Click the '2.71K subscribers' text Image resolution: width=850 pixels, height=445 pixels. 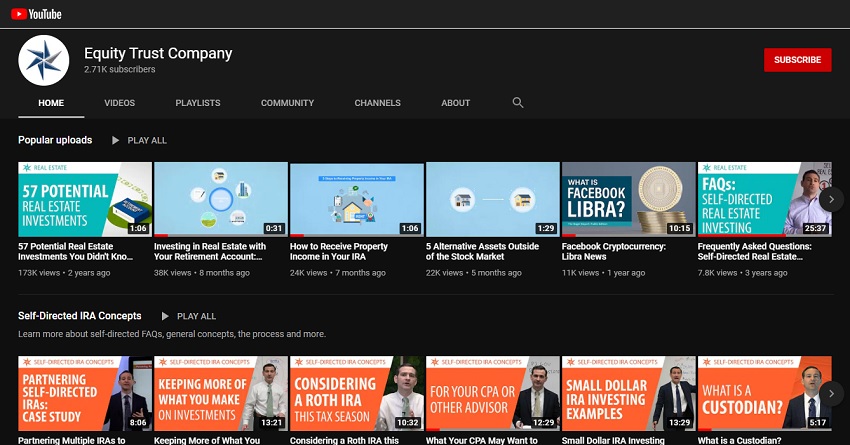pyautogui.click(x=119, y=69)
